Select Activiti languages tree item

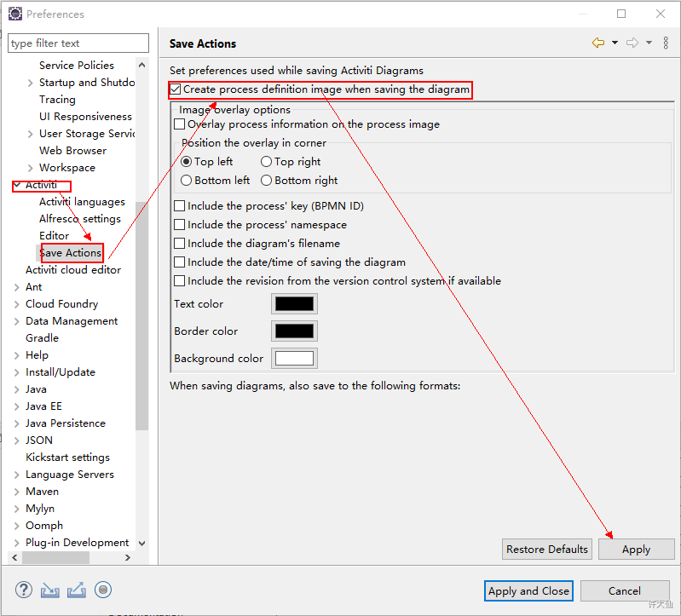tap(82, 202)
